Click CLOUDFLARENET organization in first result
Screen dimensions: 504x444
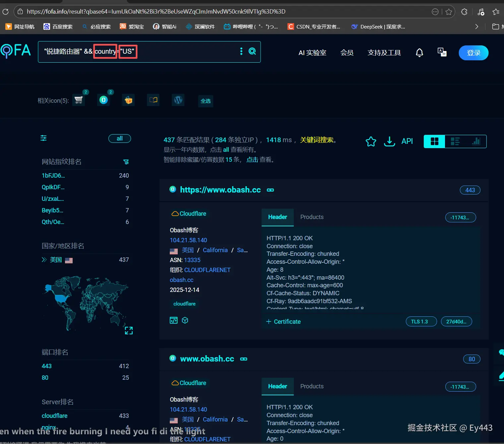coord(207,270)
